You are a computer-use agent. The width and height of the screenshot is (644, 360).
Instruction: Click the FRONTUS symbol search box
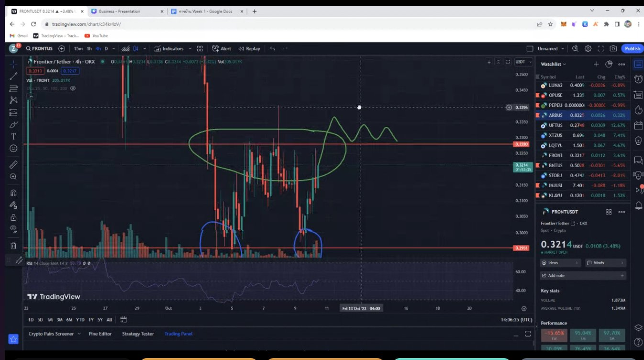tap(40, 48)
